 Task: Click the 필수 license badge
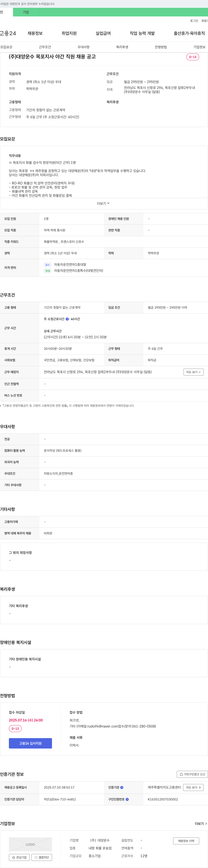(x=47, y=265)
